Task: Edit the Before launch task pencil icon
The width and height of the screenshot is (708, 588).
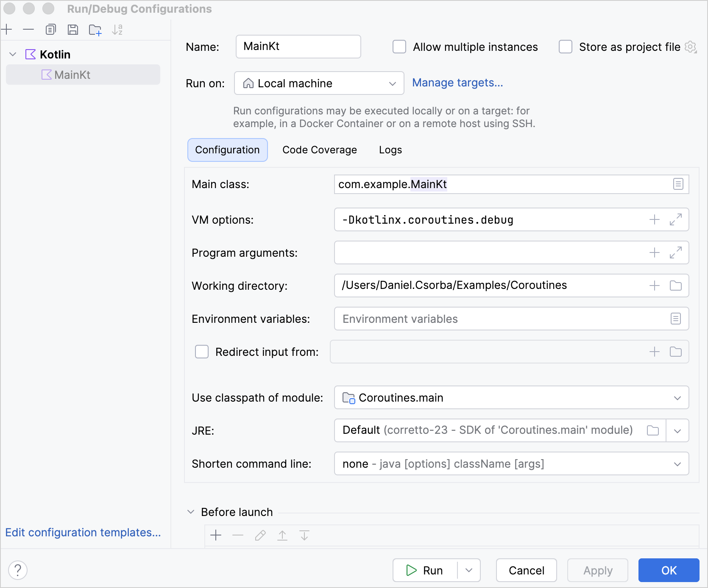Action: [260, 535]
